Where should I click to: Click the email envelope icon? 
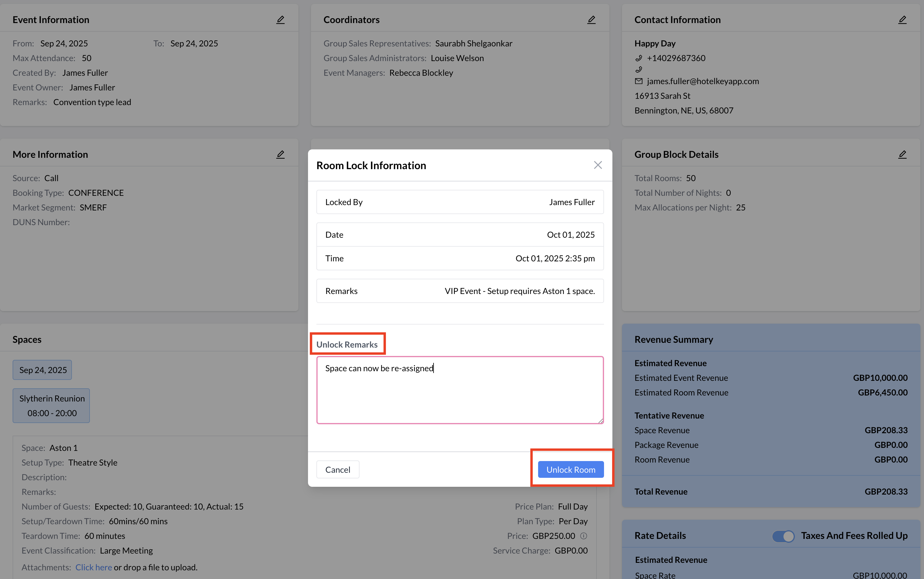click(638, 81)
